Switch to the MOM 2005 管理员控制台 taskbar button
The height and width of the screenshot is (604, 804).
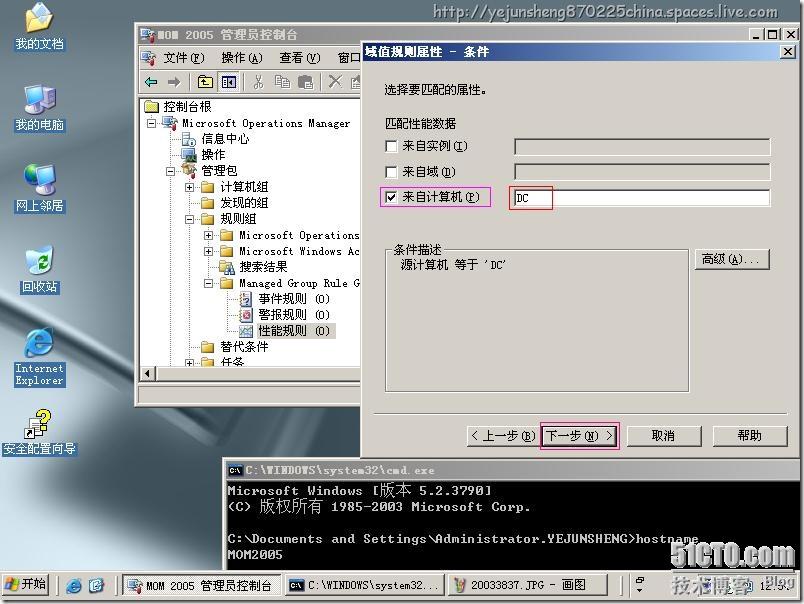tap(202, 585)
